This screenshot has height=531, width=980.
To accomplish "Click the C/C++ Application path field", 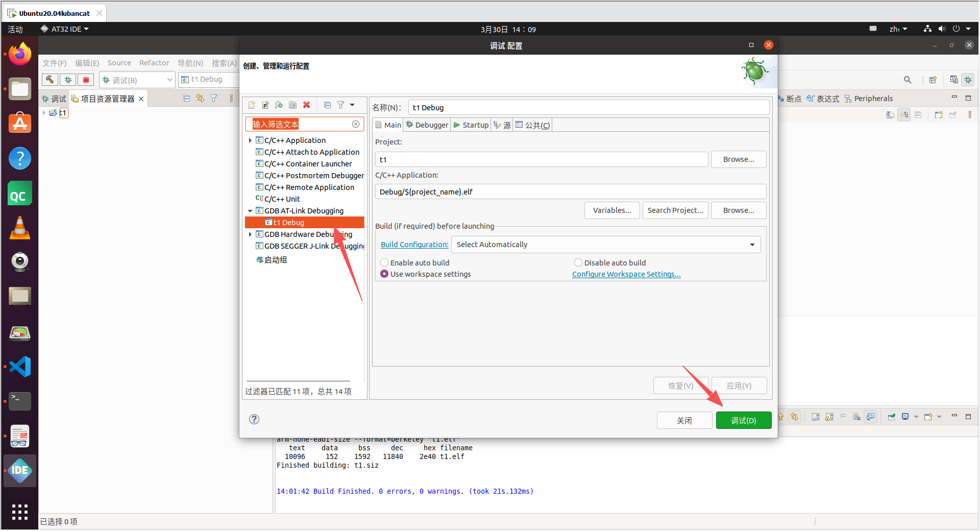I will (571, 192).
